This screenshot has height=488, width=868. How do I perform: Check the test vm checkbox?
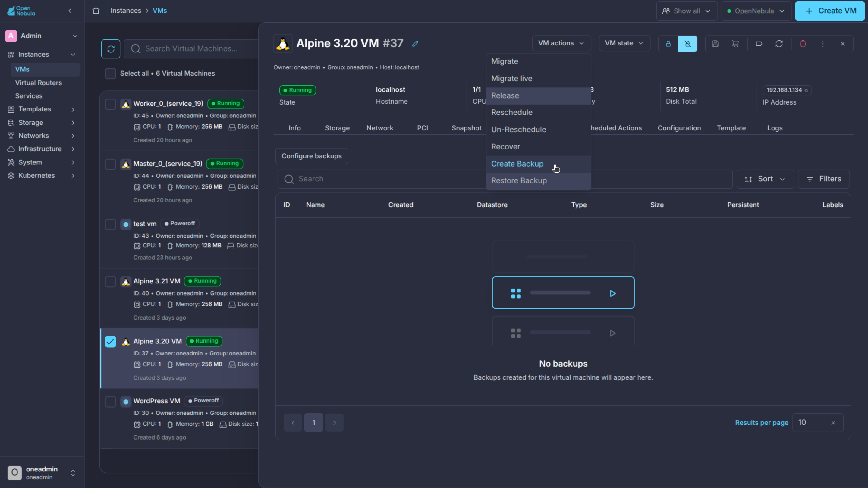point(111,224)
